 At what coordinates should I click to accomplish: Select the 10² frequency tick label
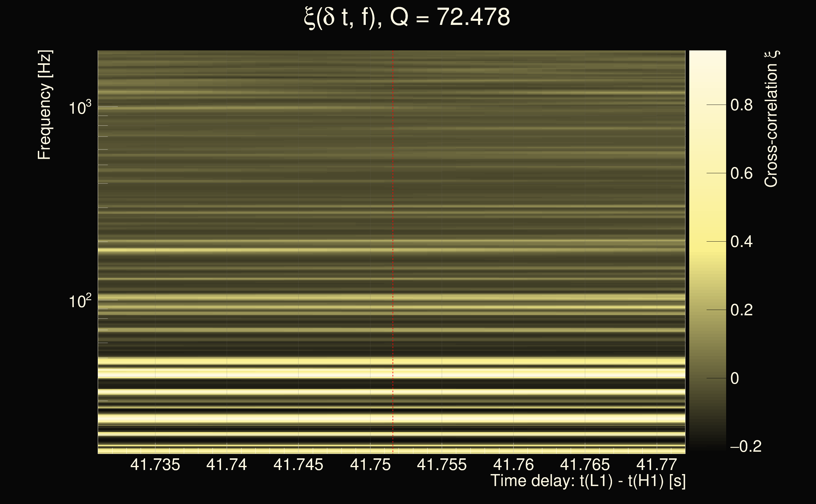coord(80,301)
